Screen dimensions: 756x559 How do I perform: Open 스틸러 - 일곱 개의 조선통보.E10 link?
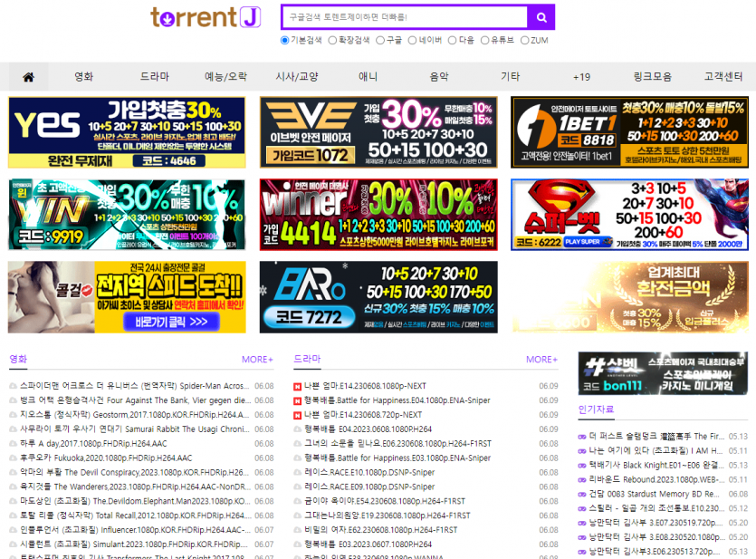coord(656,509)
